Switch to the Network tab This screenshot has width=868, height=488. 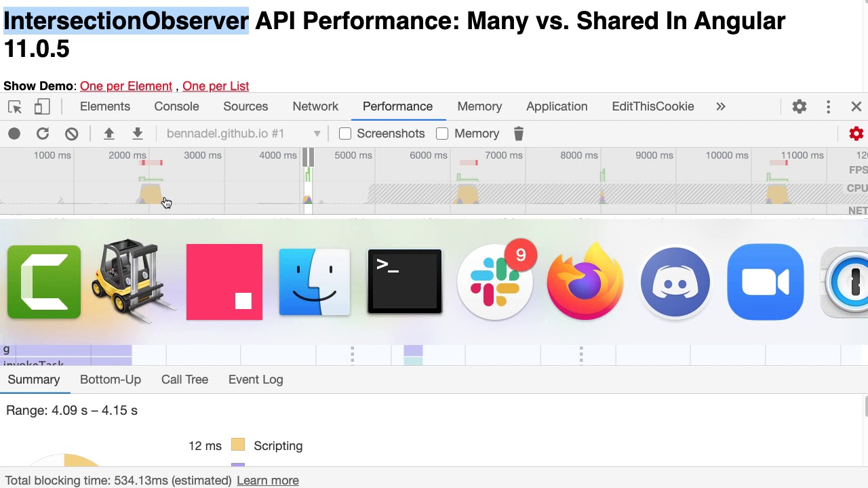click(x=315, y=106)
